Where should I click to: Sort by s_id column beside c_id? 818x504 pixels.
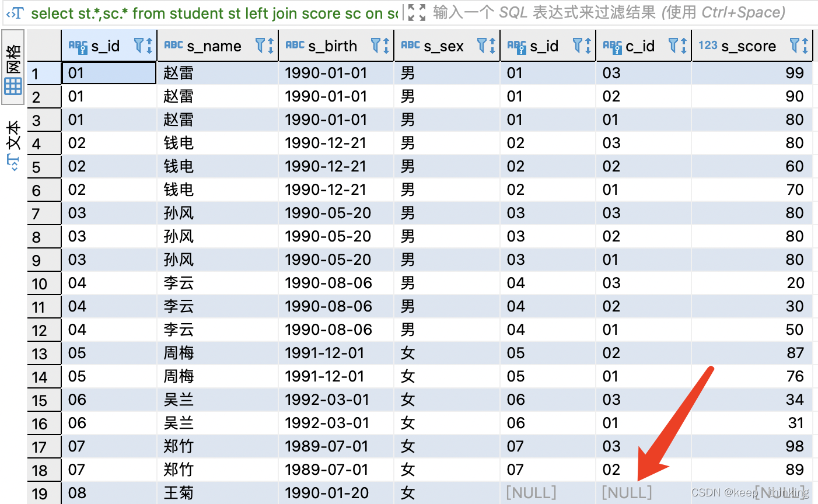588,45
